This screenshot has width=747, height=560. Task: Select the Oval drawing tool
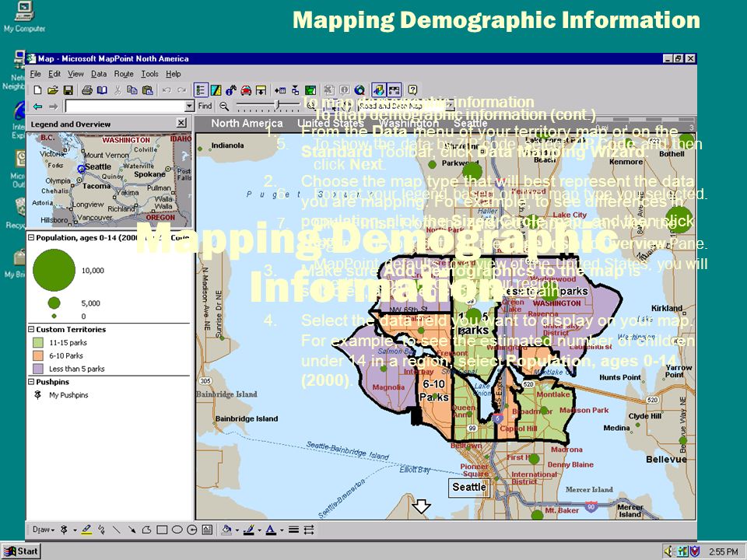click(177, 530)
